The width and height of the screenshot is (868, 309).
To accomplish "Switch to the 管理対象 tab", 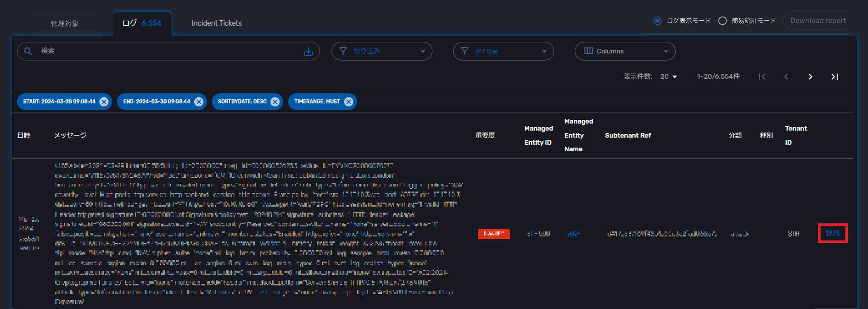I will pos(65,24).
